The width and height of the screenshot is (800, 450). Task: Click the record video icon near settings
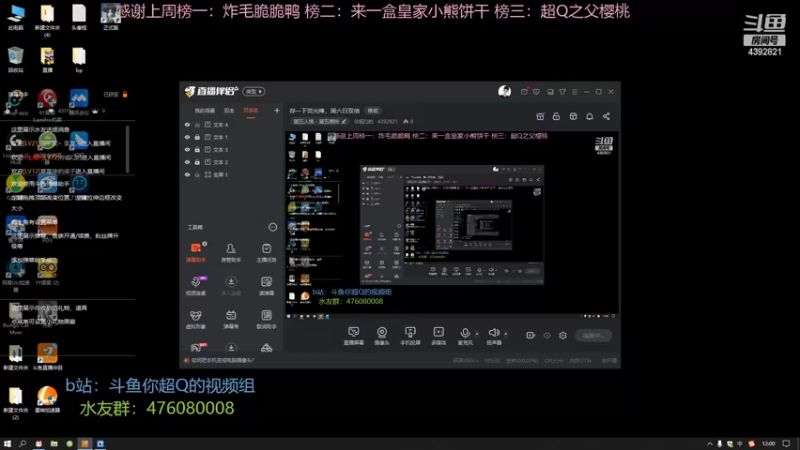click(531, 335)
